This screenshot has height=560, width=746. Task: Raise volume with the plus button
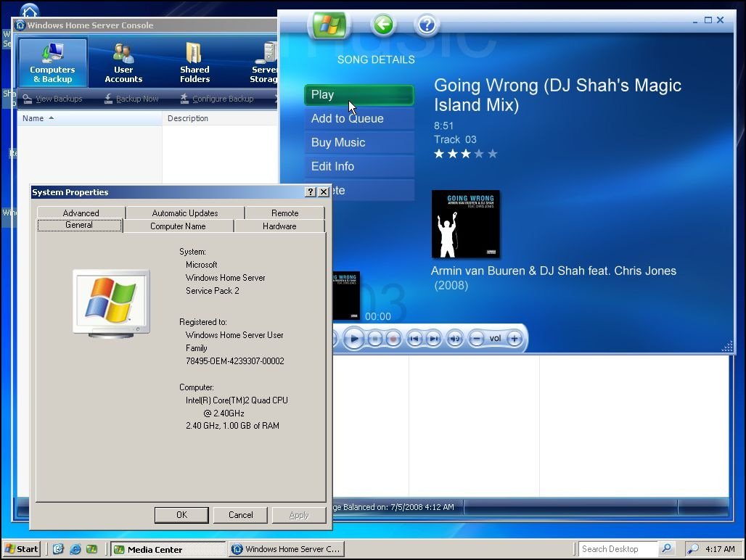pos(515,339)
